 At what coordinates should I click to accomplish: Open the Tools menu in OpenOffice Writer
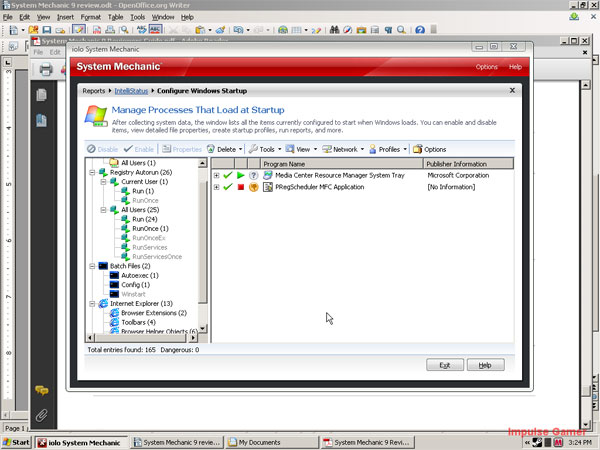pyautogui.click(x=137, y=17)
